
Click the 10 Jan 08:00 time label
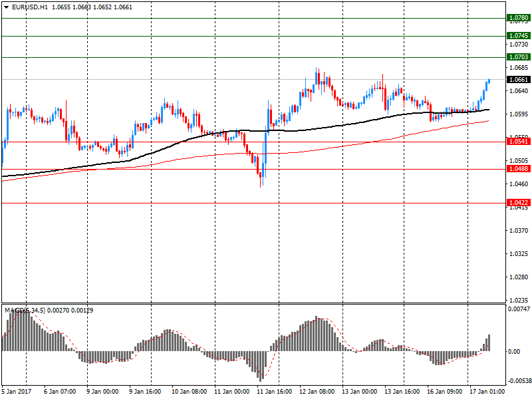(189, 392)
